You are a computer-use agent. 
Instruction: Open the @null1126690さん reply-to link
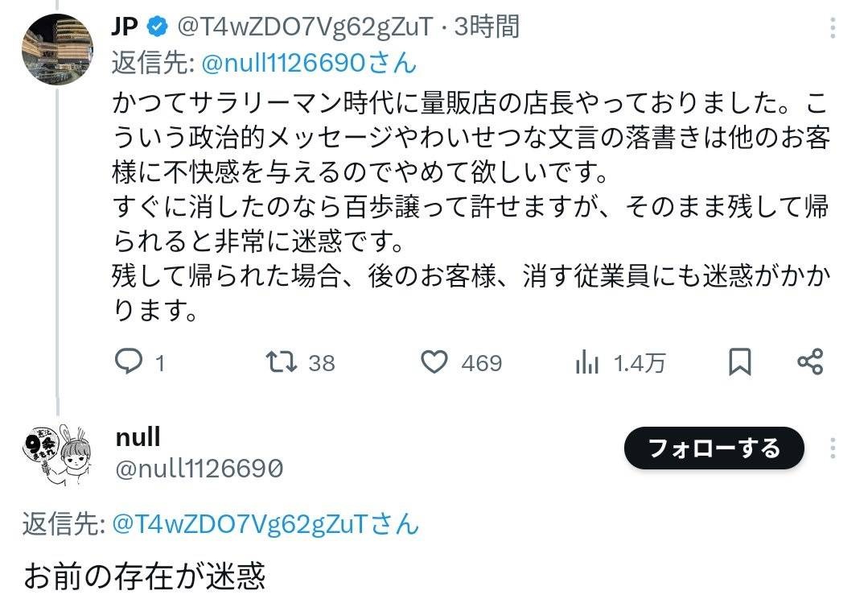point(309,63)
